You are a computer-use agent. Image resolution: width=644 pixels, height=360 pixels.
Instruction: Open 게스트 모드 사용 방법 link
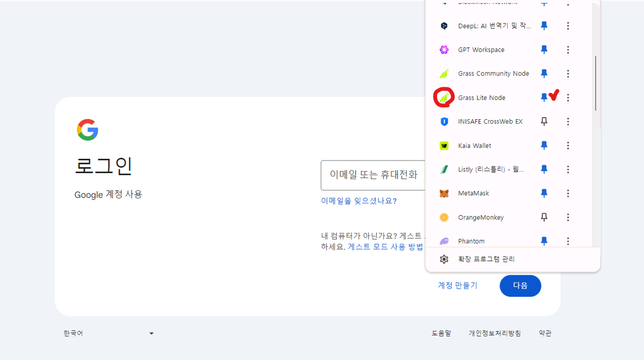(385, 247)
